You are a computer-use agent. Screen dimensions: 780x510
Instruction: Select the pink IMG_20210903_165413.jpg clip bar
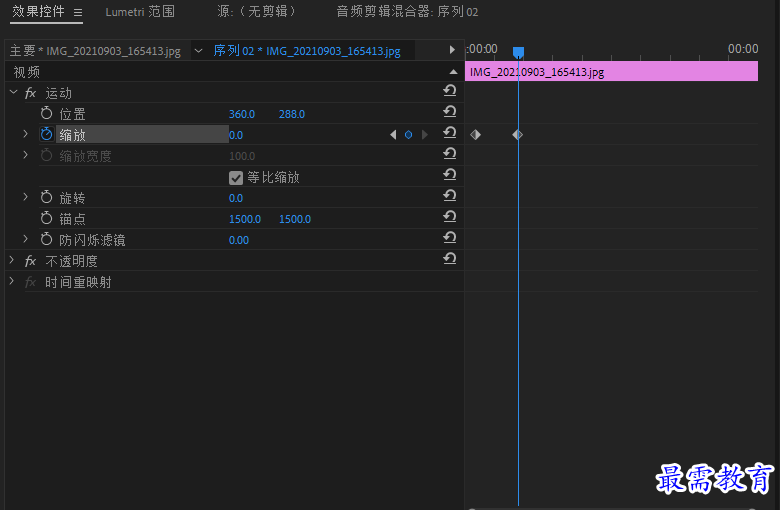[611, 71]
